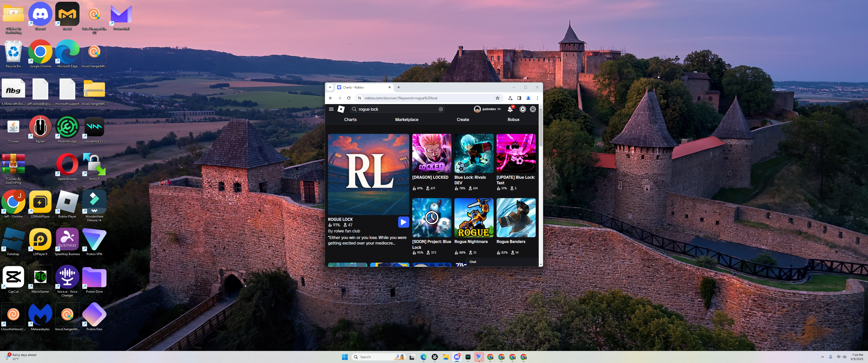The image size is (868, 363).
Task: Open the Create tab
Action: 463,119
